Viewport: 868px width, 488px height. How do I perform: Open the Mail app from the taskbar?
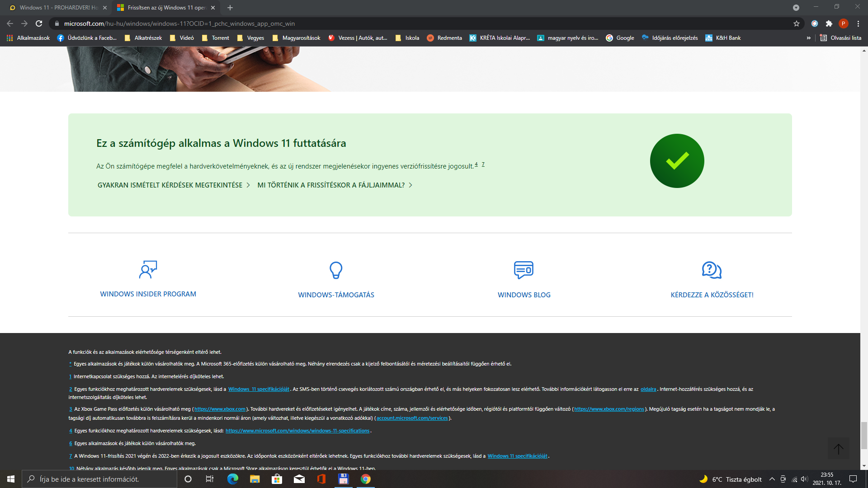[x=299, y=479]
